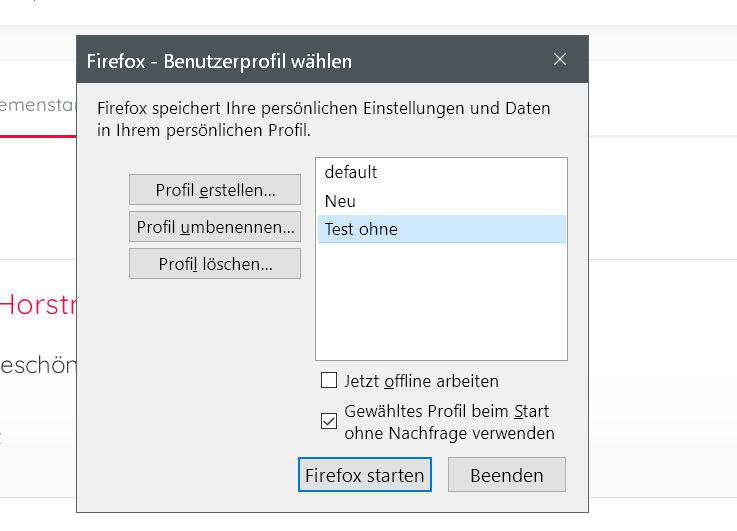Click the Profil erstellen button
This screenshot has height=531, width=737.
215,190
